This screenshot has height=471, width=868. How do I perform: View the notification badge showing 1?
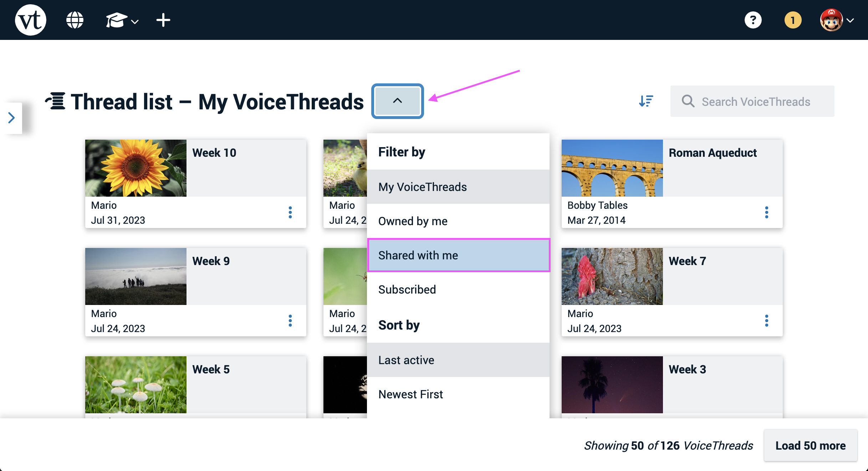[793, 20]
